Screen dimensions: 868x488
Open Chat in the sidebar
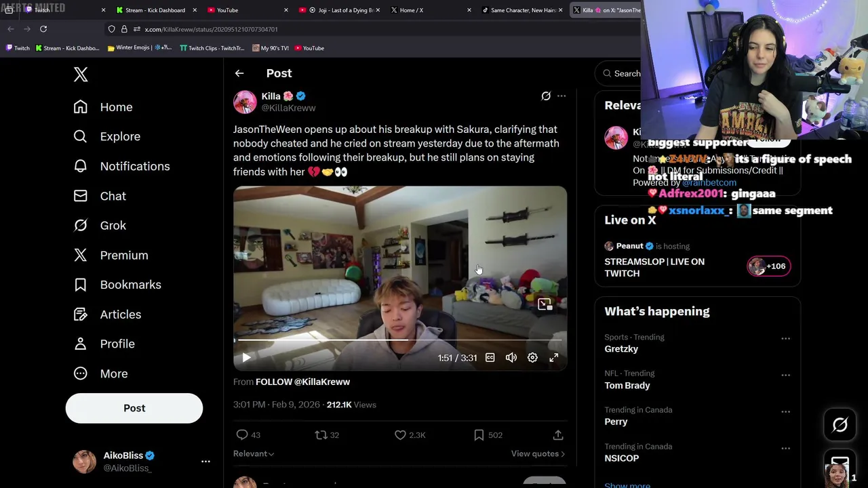[x=100, y=196]
